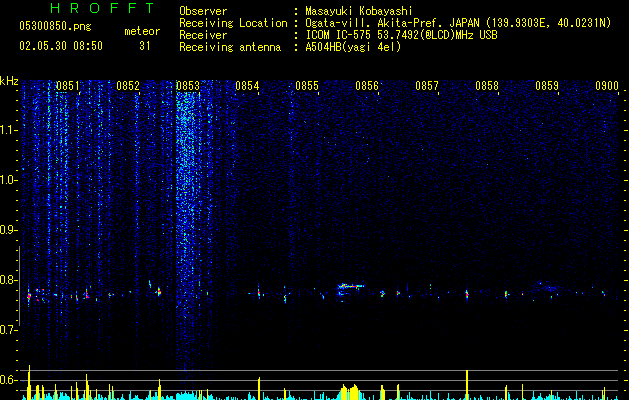Click the 0858 time marker

point(487,86)
